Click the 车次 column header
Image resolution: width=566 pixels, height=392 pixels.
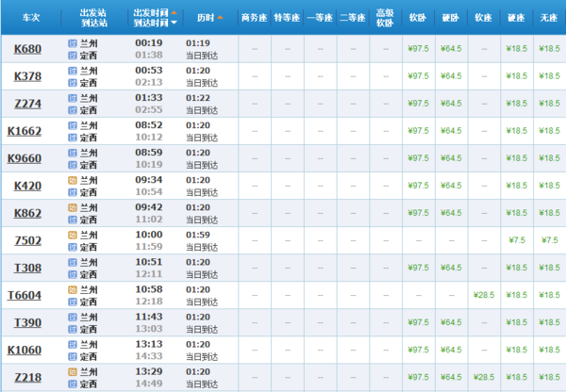click(28, 18)
